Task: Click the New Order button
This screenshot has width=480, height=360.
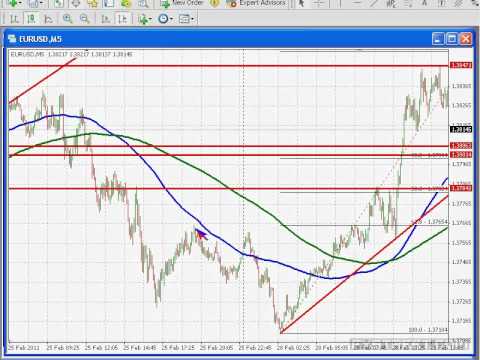Action: coord(181,3)
